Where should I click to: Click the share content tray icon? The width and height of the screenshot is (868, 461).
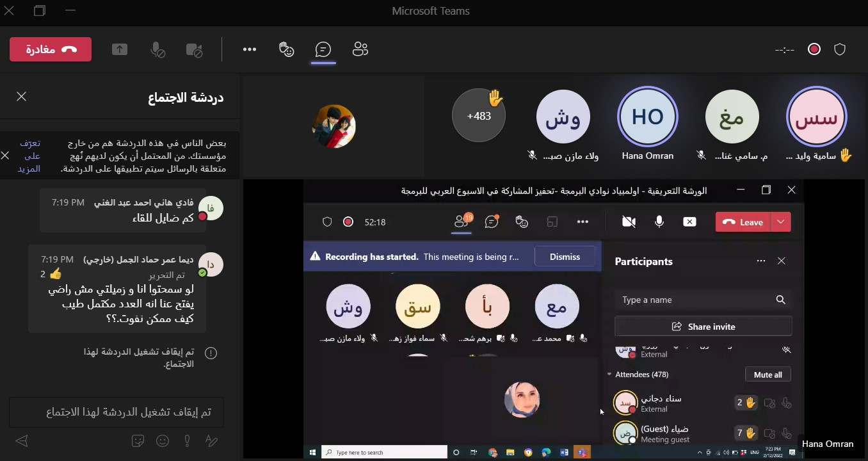tap(120, 49)
